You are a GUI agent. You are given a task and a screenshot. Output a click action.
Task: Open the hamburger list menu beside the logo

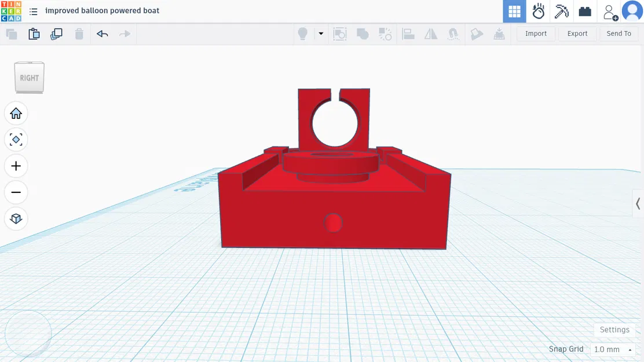pyautogui.click(x=33, y=11)
